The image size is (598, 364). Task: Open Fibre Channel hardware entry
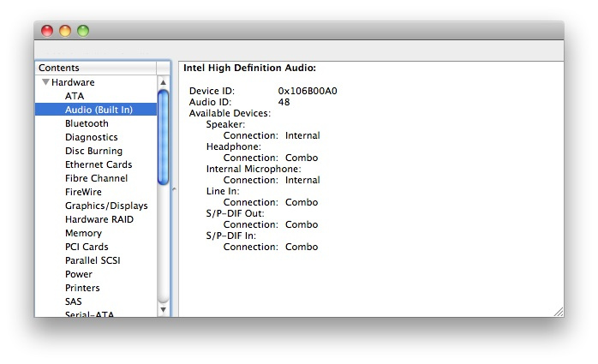coord(96,178)
